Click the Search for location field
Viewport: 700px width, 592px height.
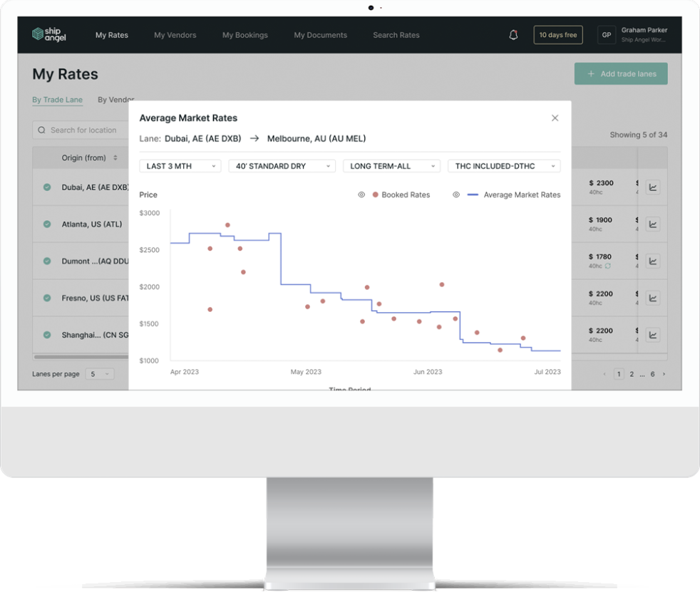pyautogui.click(x=82, y=130)
